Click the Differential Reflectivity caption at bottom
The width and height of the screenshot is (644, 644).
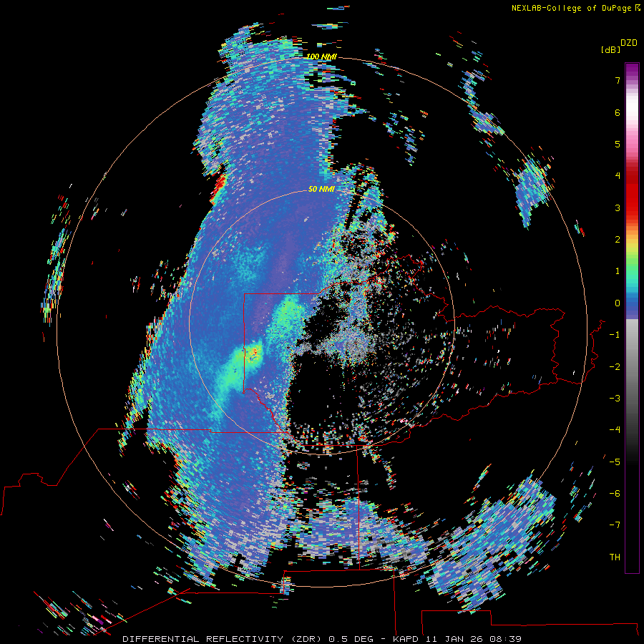coord(322,639)
